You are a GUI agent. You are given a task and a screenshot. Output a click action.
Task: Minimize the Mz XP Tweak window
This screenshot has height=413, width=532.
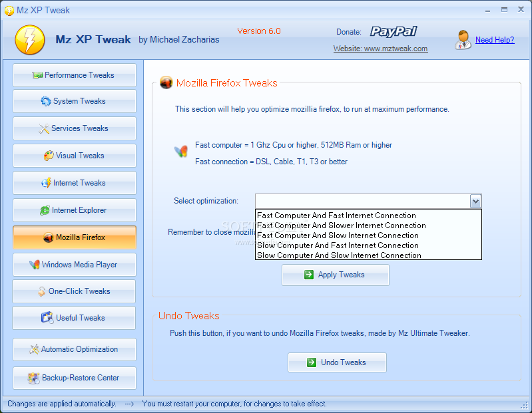487,10
